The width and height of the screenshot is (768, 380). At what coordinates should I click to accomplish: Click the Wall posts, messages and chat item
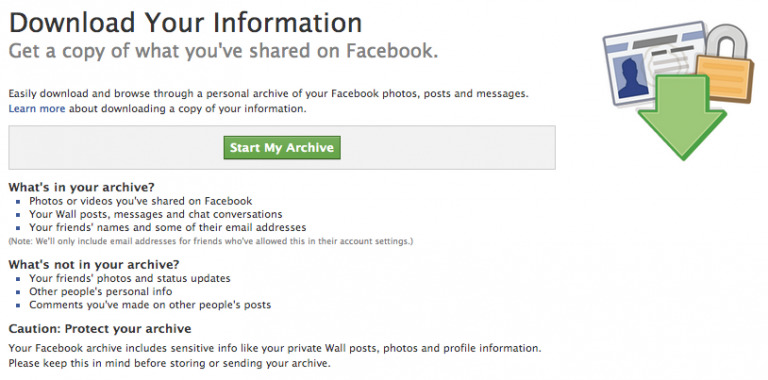pyautogui.click(x=155, y=214)
